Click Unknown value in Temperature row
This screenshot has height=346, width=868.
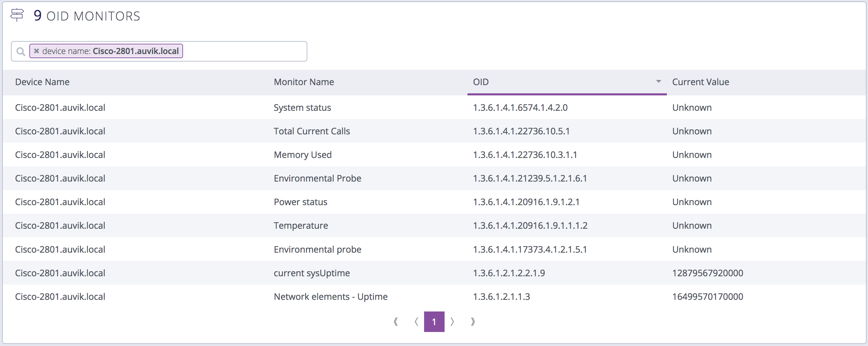[692, 226]
